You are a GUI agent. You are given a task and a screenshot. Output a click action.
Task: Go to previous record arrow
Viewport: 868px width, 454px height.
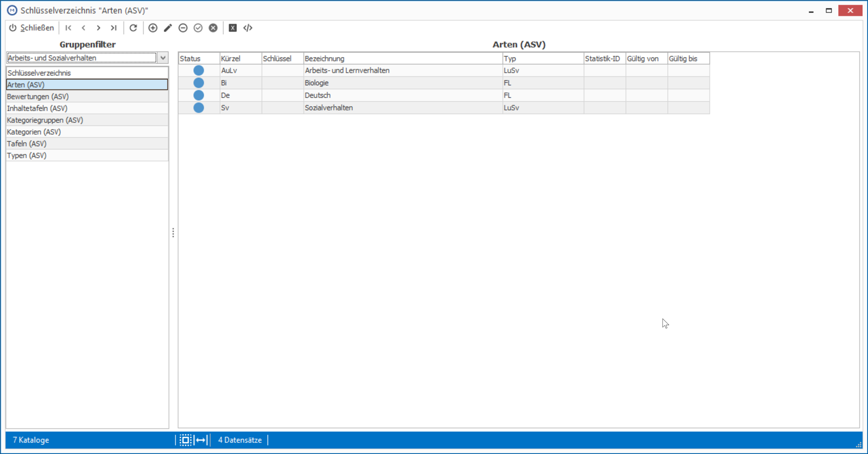coord(83,28)
